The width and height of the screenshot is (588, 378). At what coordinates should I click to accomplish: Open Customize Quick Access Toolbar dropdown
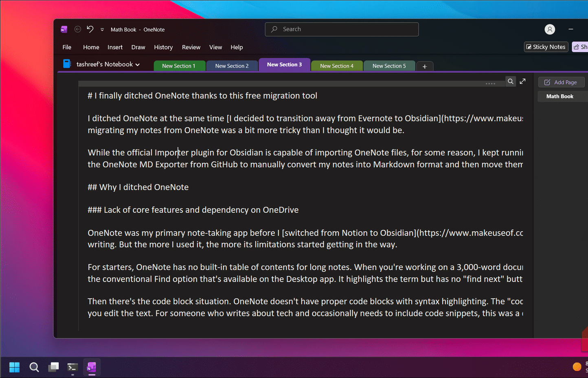pos(102,30)
